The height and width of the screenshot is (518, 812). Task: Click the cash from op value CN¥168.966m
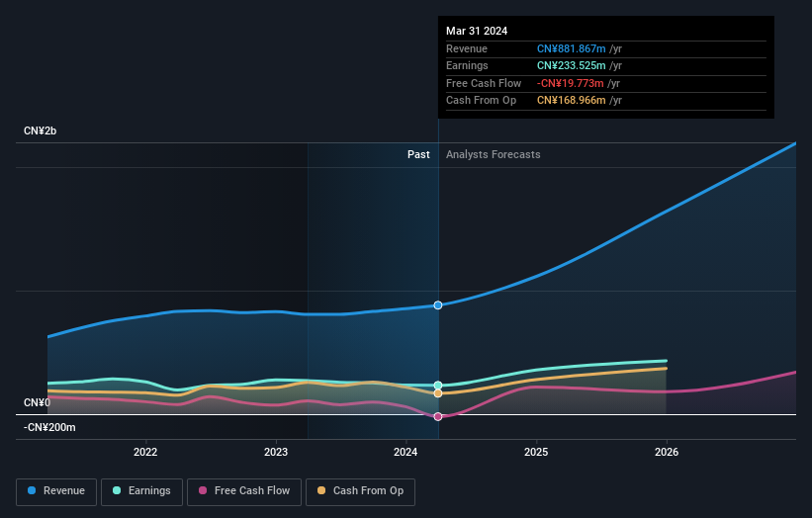[x=572, y=101]
